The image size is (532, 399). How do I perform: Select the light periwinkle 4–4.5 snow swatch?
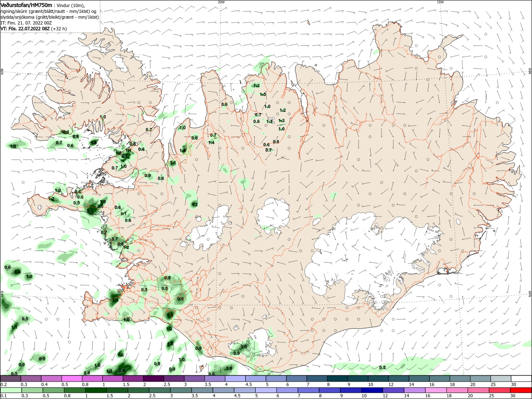coord(234,379)
